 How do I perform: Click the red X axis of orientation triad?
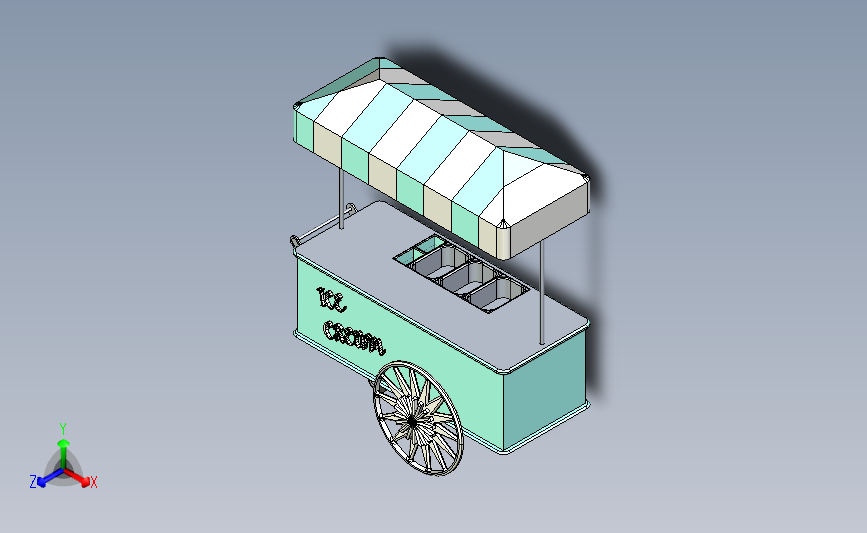coord(77,478)
